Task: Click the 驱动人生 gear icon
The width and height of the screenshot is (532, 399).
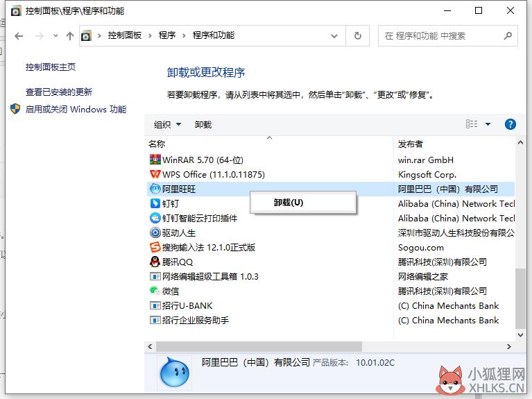Action: click(155, 232)
